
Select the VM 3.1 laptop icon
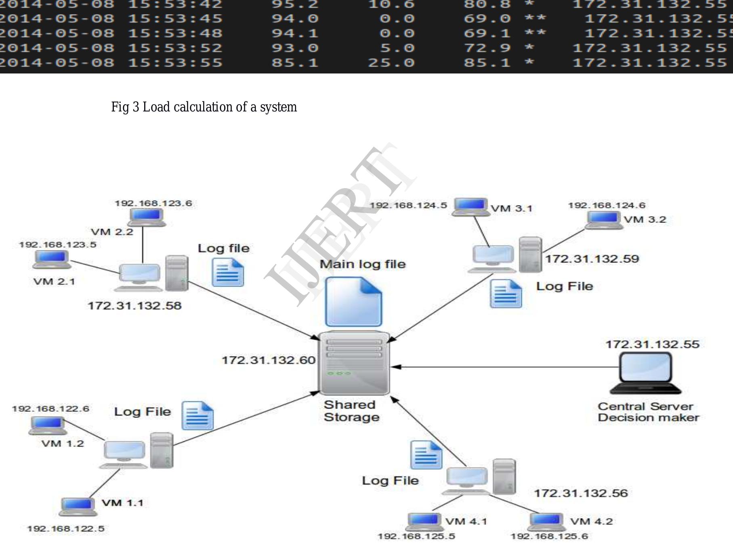pyautogui.click(x=470, y=207)
